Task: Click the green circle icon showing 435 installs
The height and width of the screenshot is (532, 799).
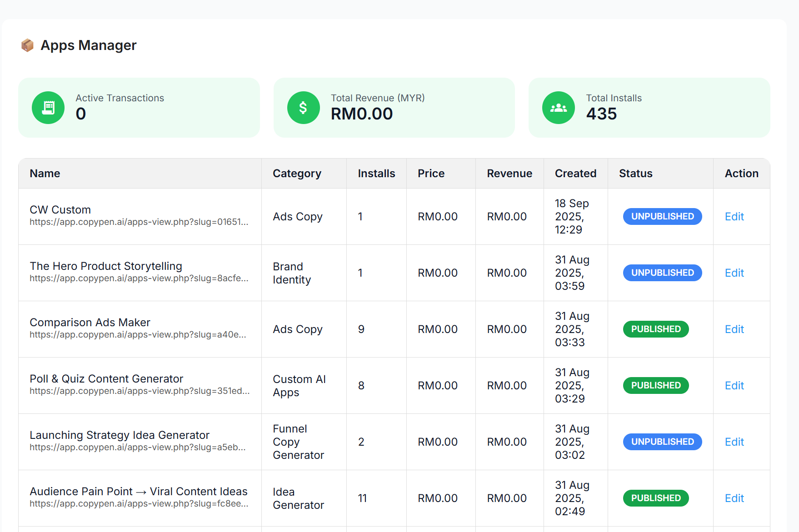Action: coord(558,108)
